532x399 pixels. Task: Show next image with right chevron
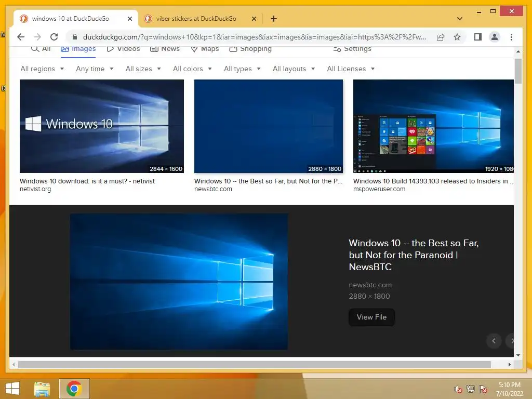[x=510, y=341]
